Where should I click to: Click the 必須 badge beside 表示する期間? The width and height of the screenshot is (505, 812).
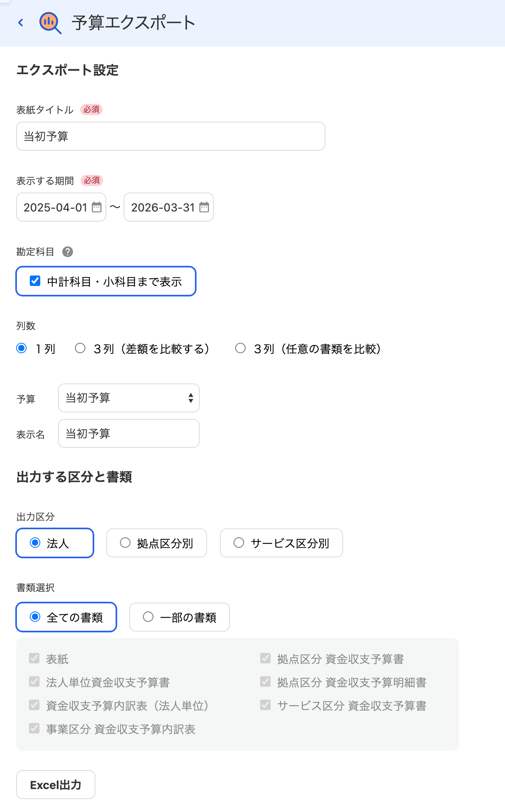92,180
